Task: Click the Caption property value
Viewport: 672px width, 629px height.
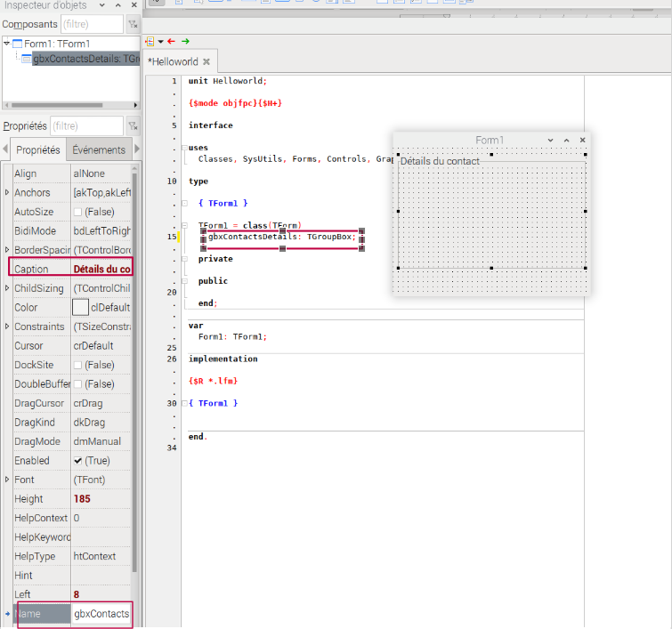Action: 101,269
